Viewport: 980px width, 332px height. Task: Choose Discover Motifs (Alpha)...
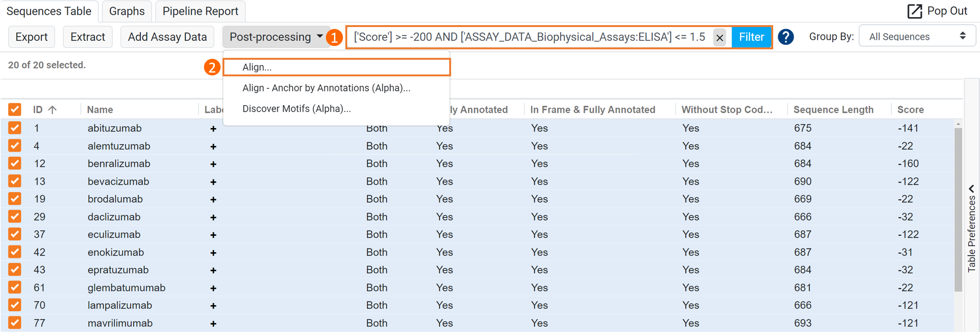336,109
